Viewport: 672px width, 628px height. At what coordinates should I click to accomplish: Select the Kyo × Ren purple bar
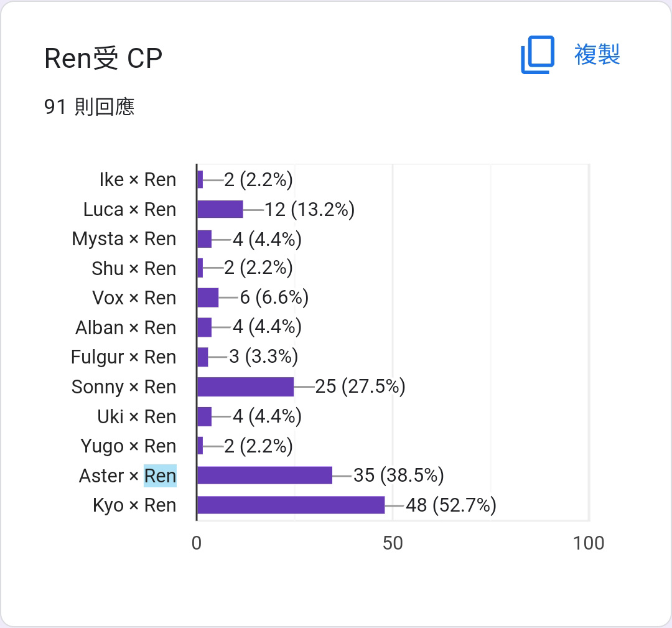coord(291,505)
